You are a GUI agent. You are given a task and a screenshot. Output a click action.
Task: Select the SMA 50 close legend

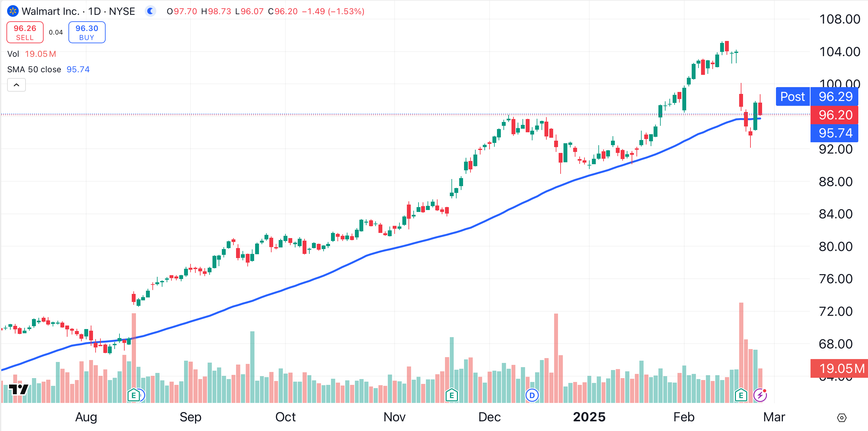point(34,69)
